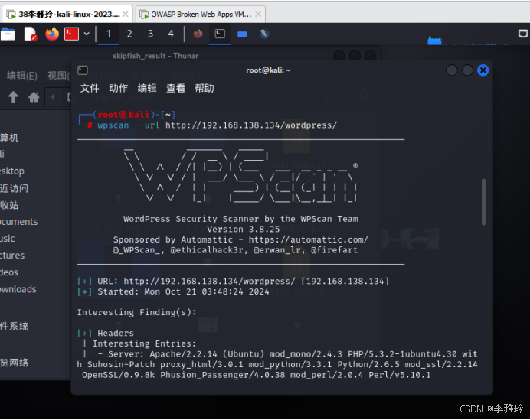Screen dimensions: 530x420
Task: Select the dark blue round running-task icon
Action: coord(264,34)
